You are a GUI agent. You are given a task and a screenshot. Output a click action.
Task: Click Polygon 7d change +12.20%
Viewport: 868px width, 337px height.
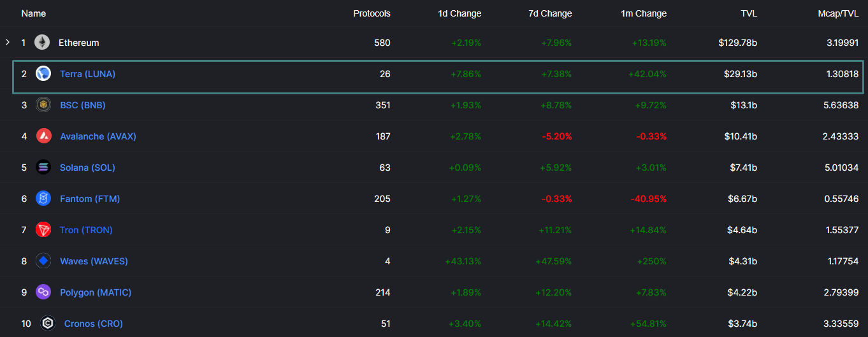point(554,292)
